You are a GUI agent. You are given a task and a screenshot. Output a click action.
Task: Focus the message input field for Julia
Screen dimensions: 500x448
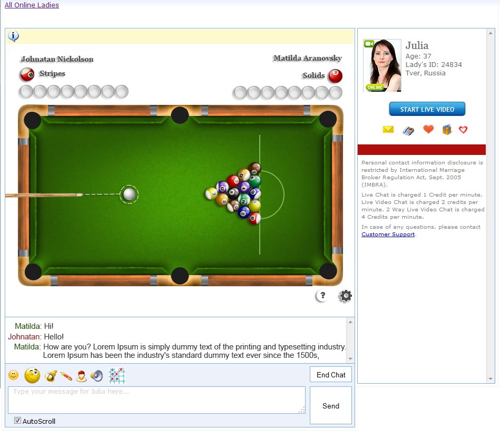pos(156,400)
